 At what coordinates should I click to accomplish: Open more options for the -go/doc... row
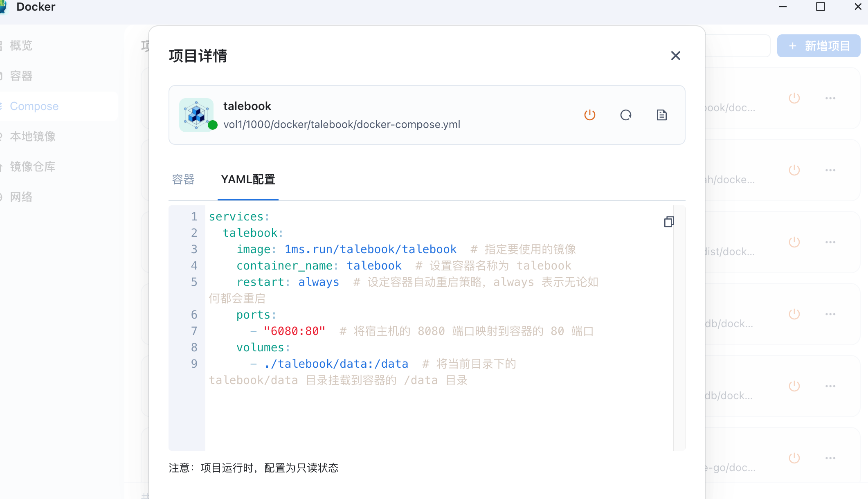tap(830, 458)
